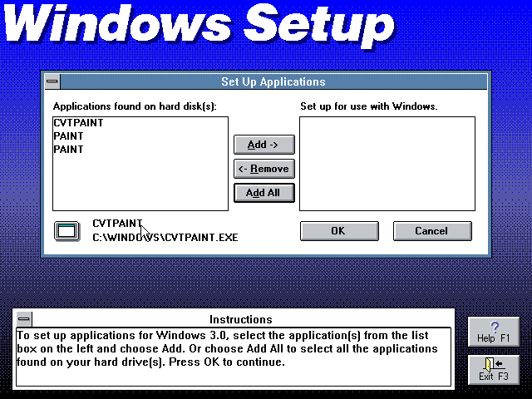Click the Add -> button

click(264, 145)
